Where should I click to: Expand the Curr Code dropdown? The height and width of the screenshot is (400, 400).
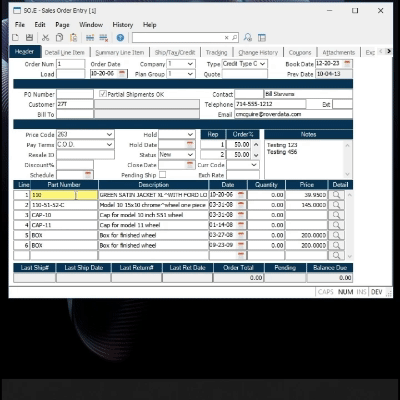point(254,165)
